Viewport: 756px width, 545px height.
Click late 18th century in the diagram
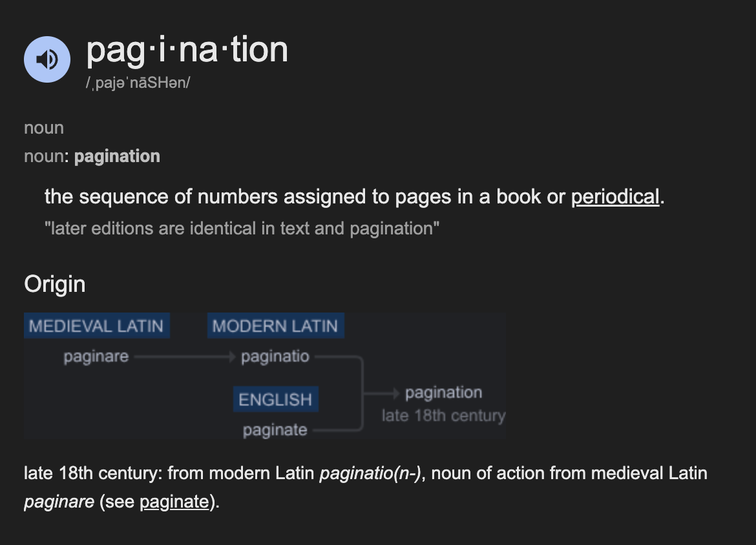click(x=443, y=416)
